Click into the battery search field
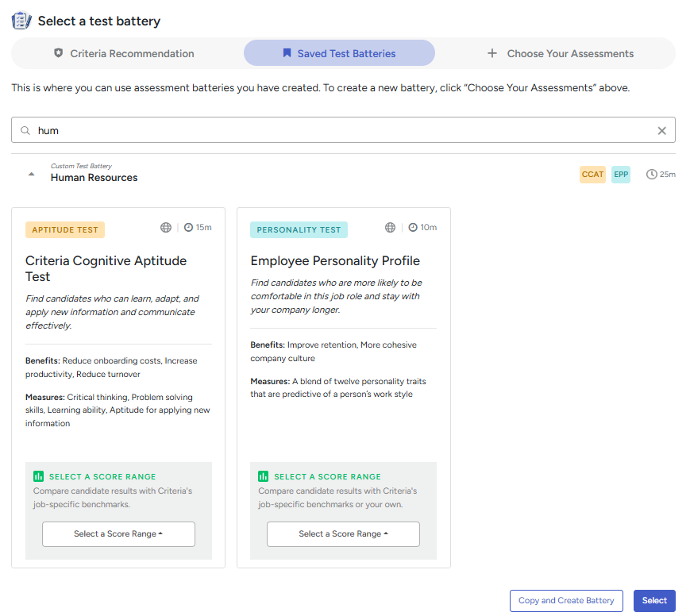 (343, 130)
